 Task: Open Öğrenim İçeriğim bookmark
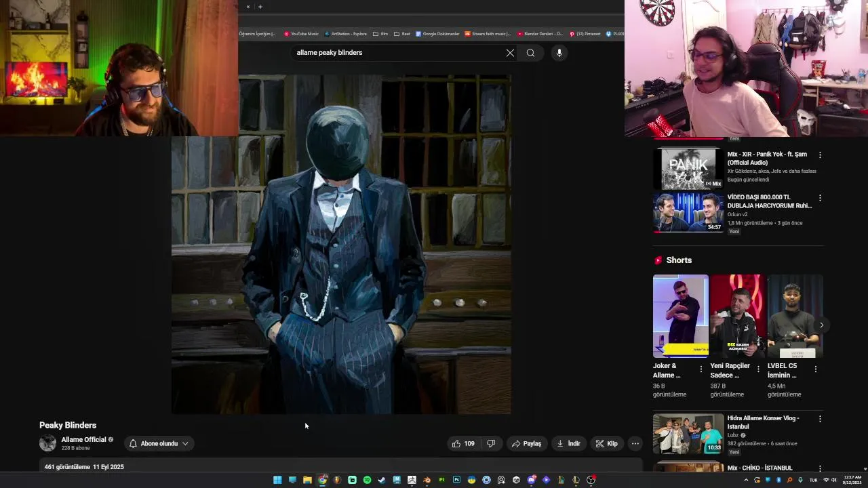click(x=257, y=34)
